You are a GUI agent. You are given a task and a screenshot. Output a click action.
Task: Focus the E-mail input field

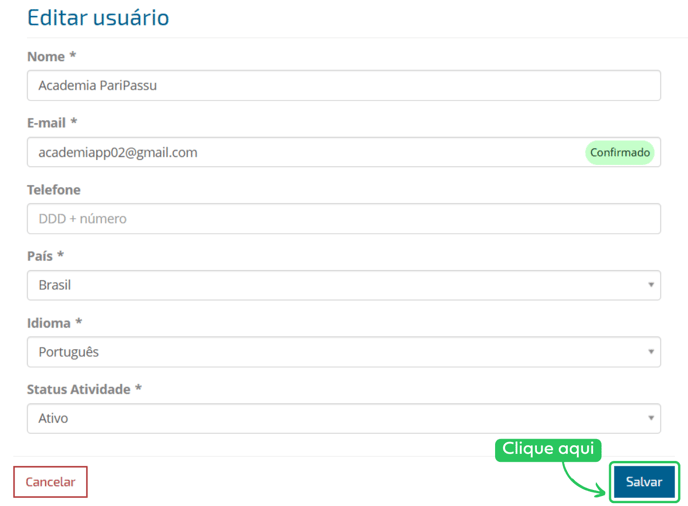344,152
